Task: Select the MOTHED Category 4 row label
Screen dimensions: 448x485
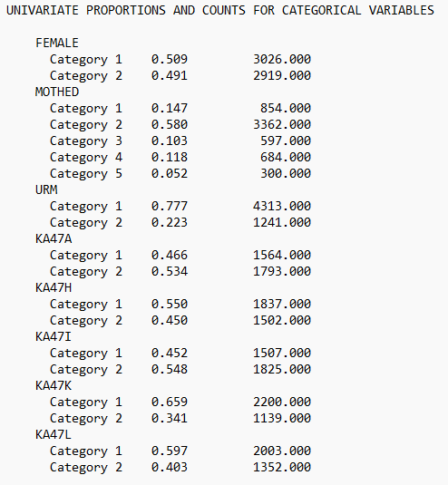Action: (x=86, y=158)
